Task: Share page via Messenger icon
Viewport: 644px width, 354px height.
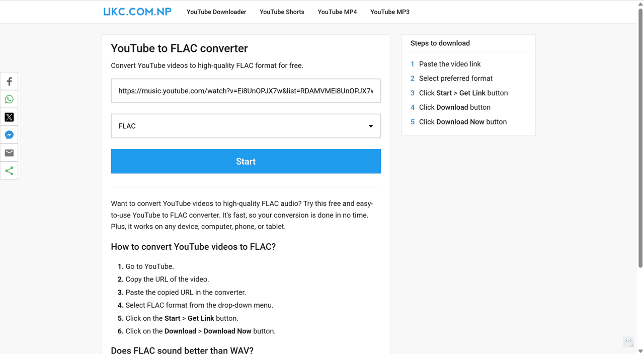Action: pos(9,135)
